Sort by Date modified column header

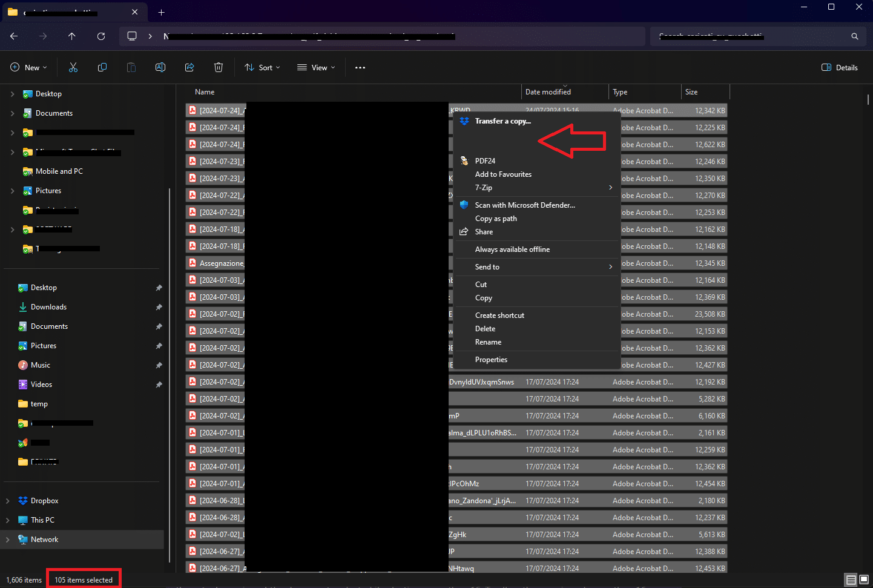(548, 92)
